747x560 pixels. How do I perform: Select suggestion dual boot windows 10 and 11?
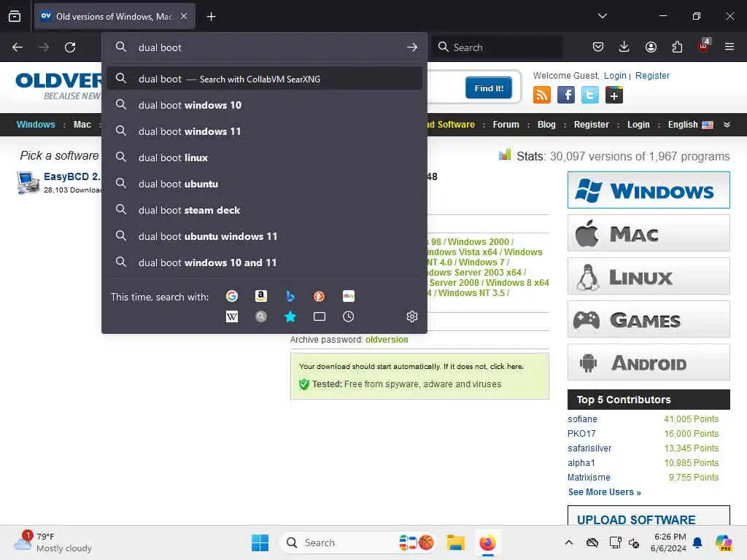point(264,262)
